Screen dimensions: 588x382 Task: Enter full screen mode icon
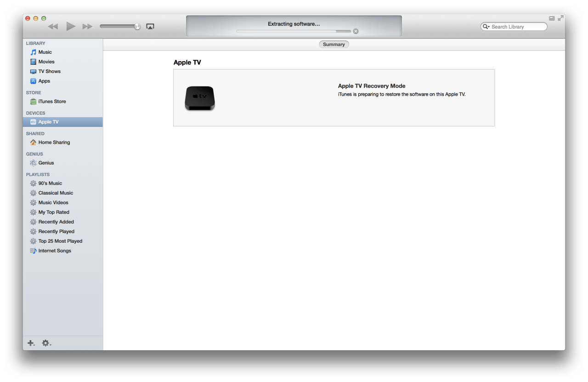click(560, 18)
